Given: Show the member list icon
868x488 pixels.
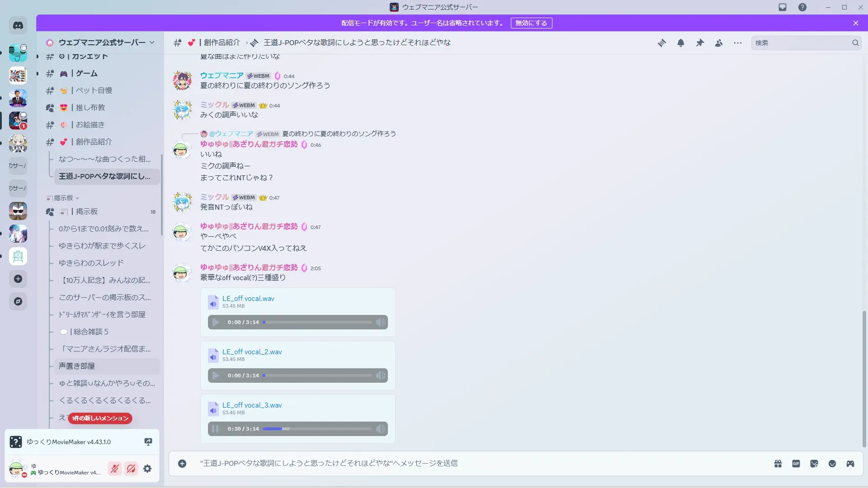Looking at the screenshot, I should (719, 43).
